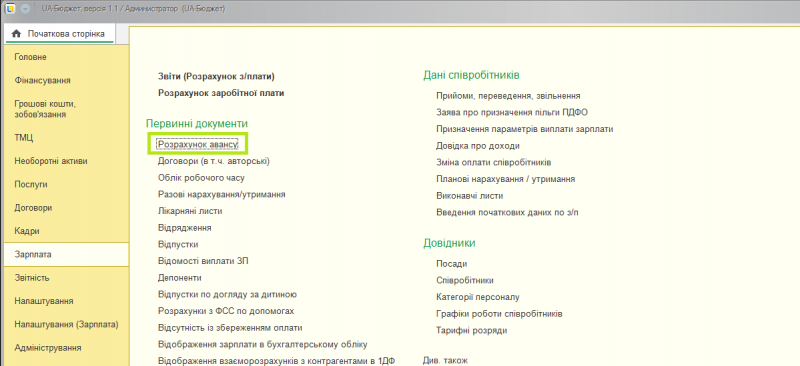Image resolution: width=800 pixels, height=366 pixels.
Task: Open Зміна оплати співробітників
Action: [493, 162]
